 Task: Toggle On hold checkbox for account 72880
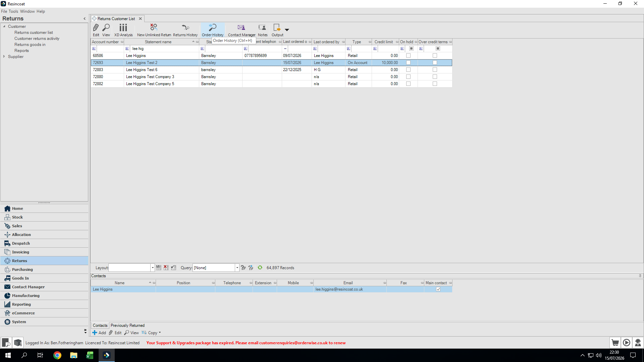(x=408, y=77)
